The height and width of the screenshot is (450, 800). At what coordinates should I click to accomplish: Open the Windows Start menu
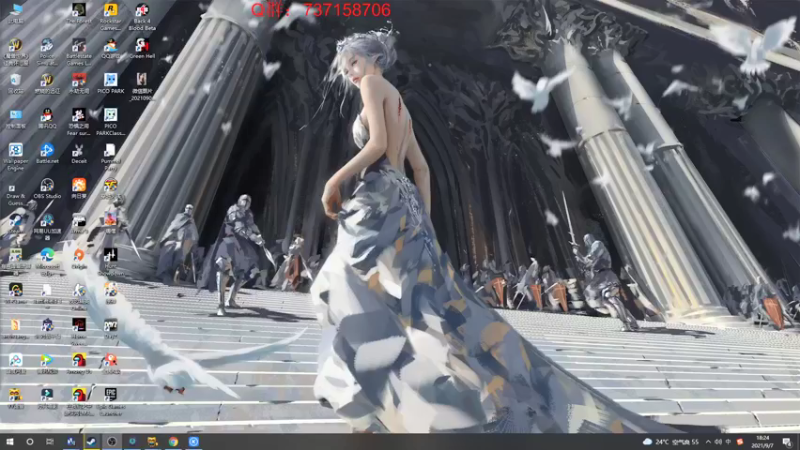(x=10, y=442)
